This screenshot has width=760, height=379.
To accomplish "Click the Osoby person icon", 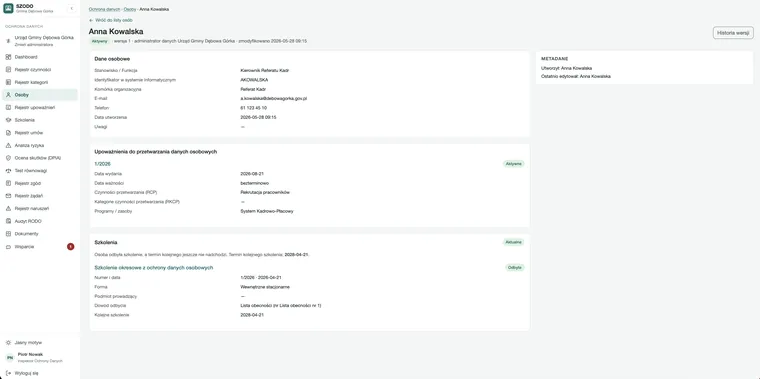I will pos(8,95).
